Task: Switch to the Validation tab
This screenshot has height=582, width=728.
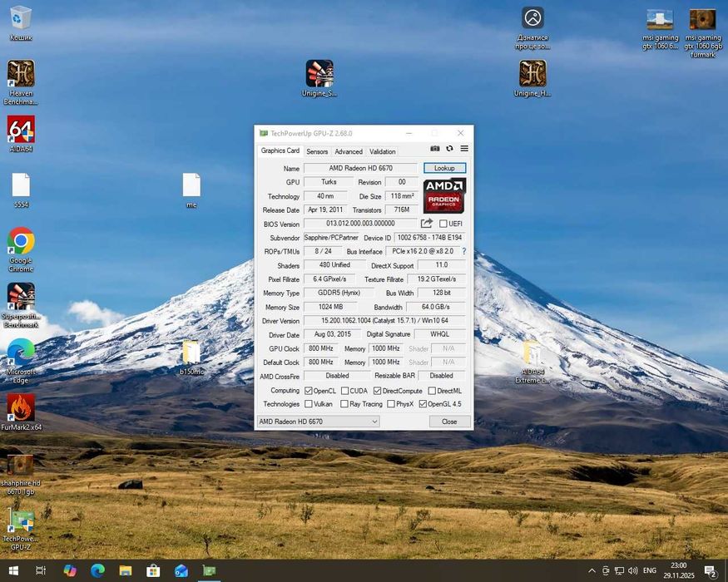Action: tap(383, 151)
